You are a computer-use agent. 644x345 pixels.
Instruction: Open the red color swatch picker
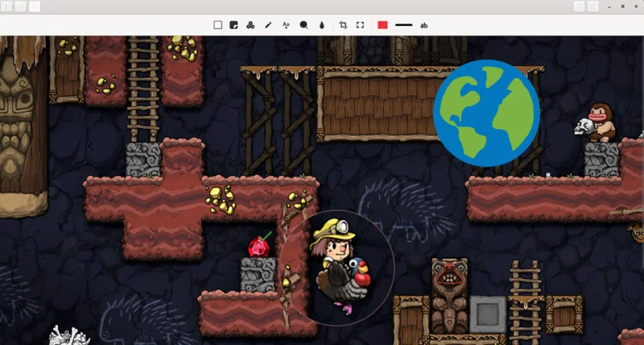[383, 25]
